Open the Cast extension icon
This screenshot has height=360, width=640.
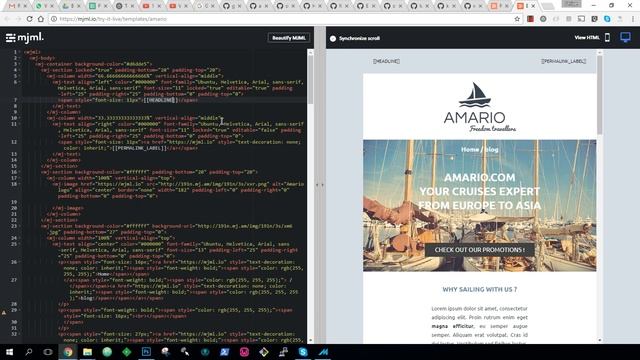point(581,19)
